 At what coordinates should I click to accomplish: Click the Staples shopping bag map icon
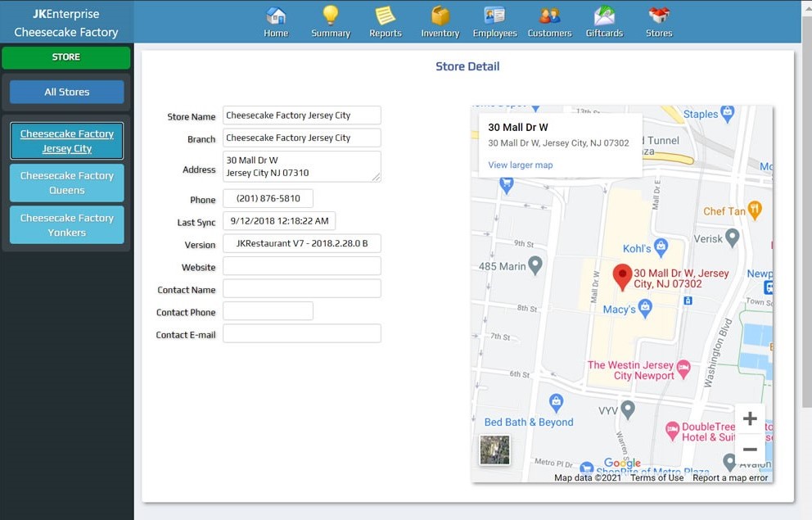[728, 114]
